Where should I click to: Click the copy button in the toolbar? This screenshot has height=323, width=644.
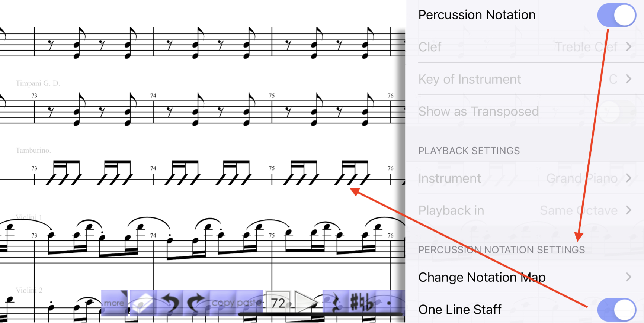point(223,303)
